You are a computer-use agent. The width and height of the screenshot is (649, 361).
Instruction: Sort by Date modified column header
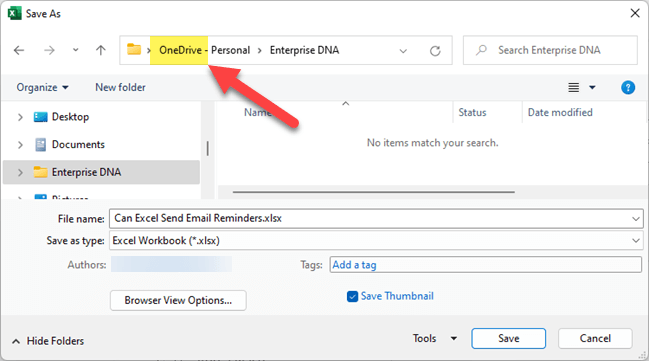coord(560,112)
